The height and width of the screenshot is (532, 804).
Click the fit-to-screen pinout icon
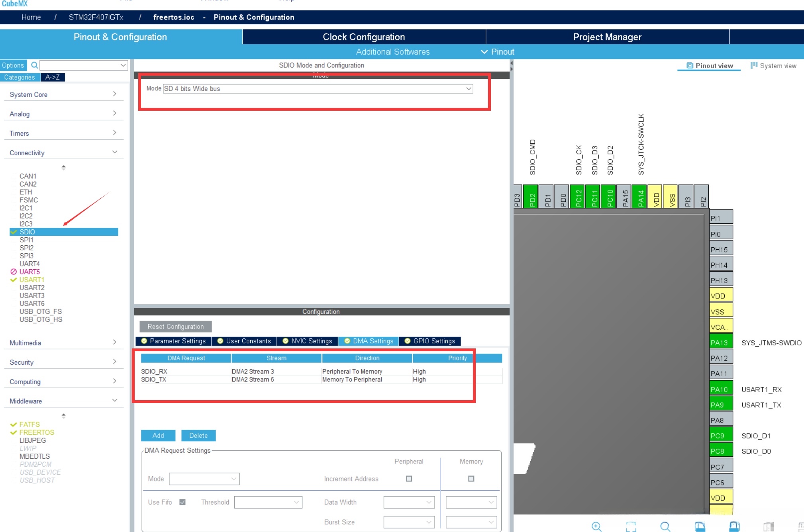pos(631,526)
